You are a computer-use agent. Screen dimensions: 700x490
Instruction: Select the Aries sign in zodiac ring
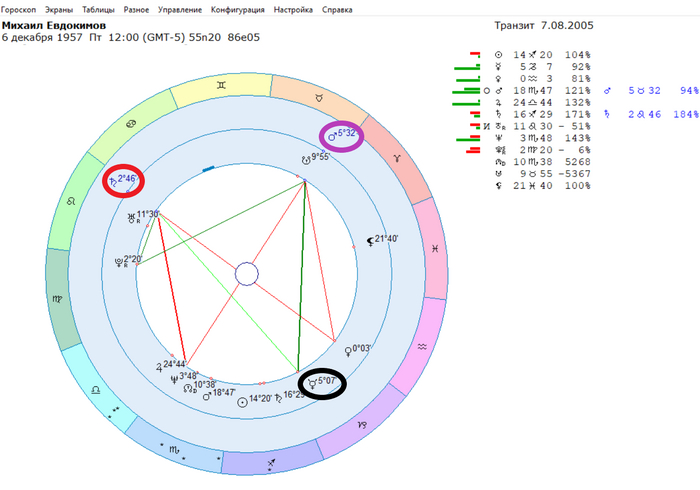point(396,158)
